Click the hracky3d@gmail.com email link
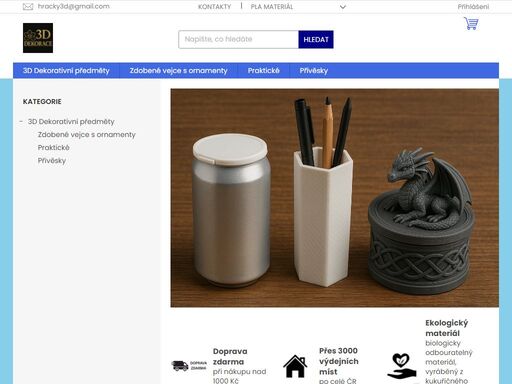512x384 pixels. click(x=74, y=6)
